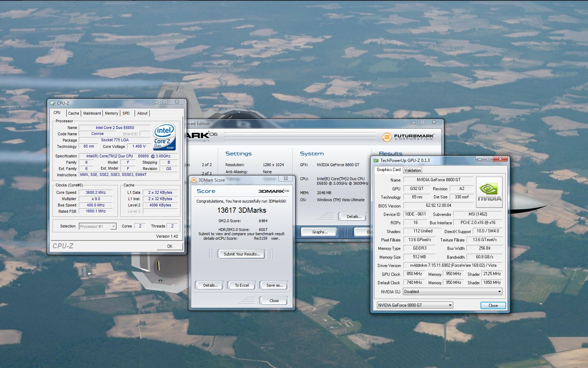This screenshot has height=368, width=588.
Task: Click the Intel Core 2 Duo logo in CPU-Z
Action: (x=164, y=137)
